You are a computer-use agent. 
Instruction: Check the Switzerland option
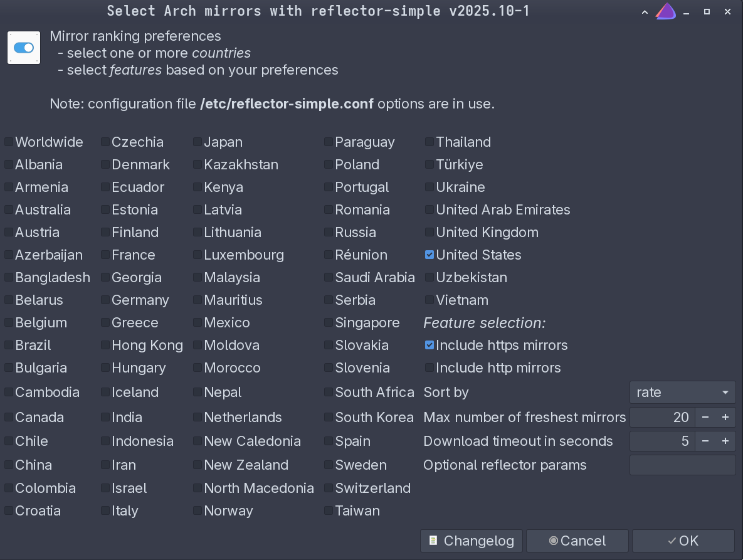(329, 488)
